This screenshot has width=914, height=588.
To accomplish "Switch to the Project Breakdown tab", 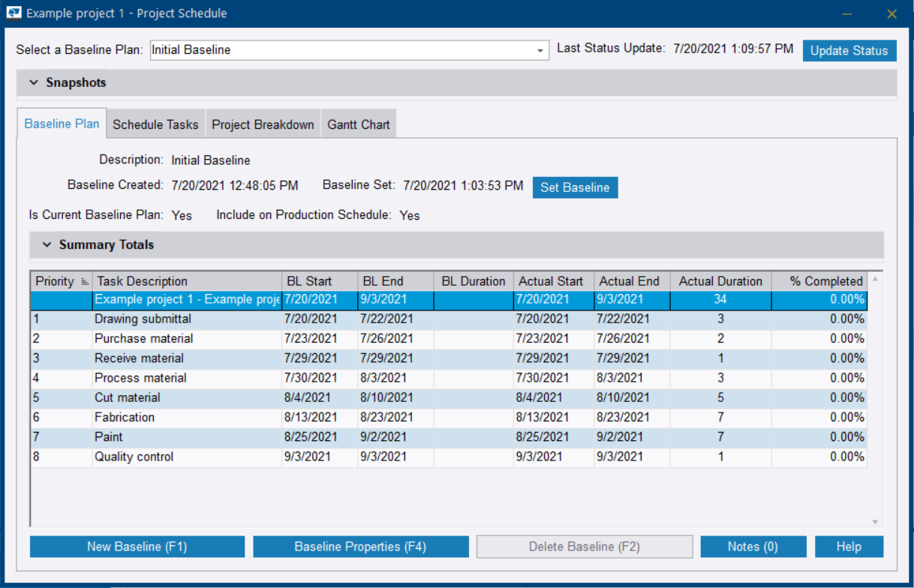I will (263, 123).
